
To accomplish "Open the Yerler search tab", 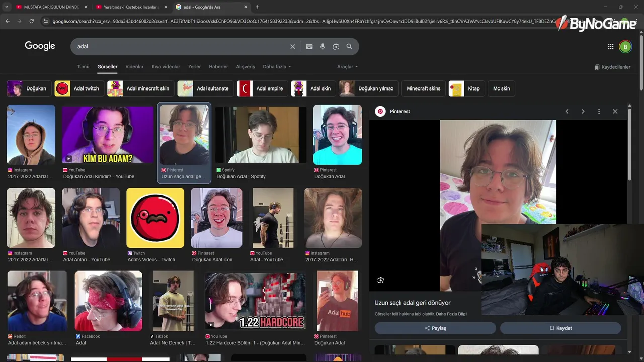I will (194, 67).
